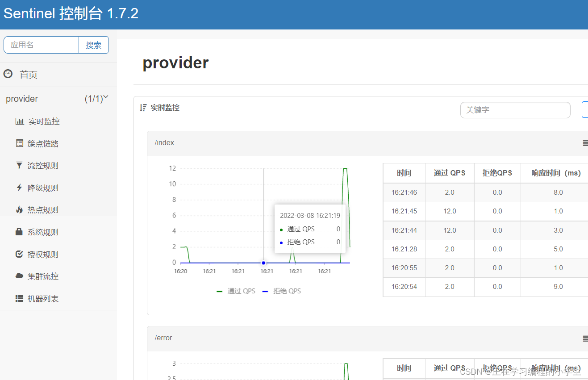Click the list icon for 簇点链路

click(x=19, y=143)
